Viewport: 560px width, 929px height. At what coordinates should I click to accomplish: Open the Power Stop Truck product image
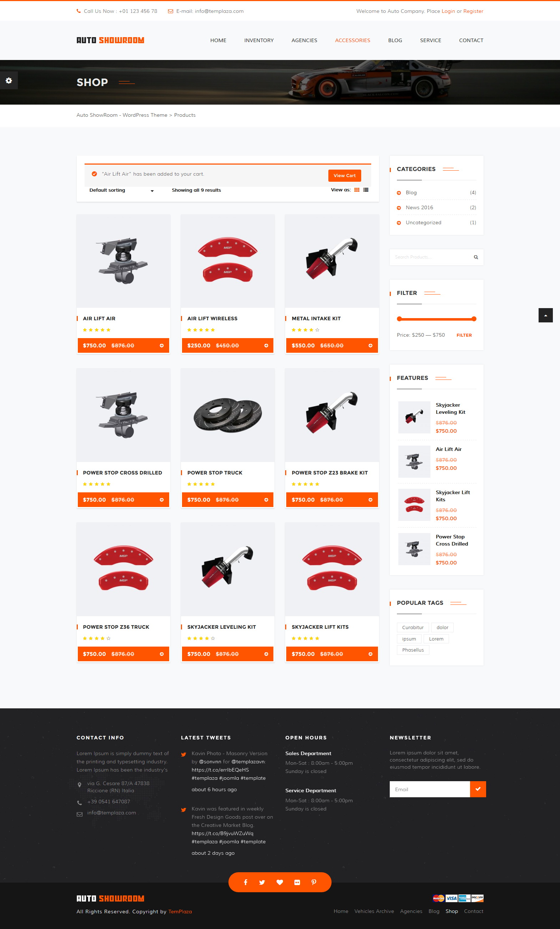tap(228, 415)
